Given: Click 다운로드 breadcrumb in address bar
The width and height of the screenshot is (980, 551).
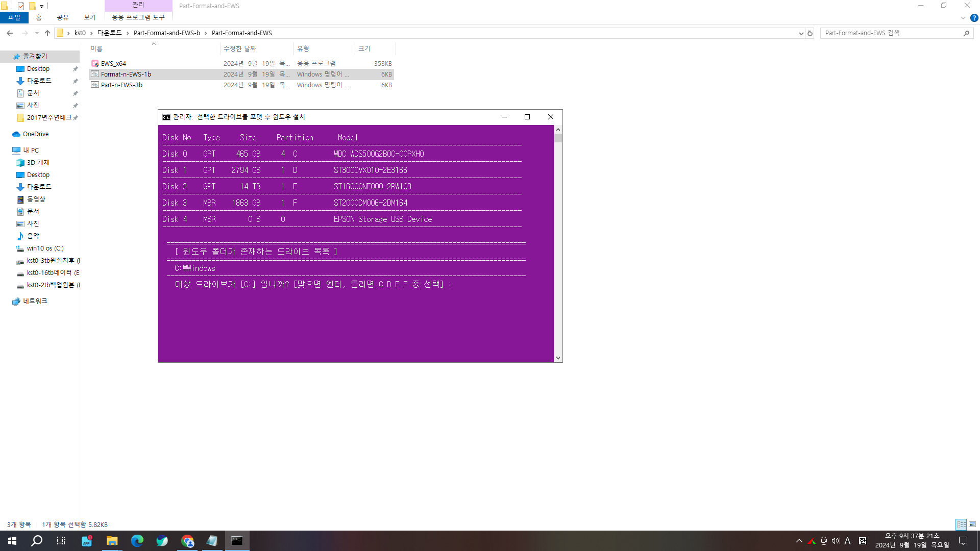Looking at the screenshot, I should [110, 33].
